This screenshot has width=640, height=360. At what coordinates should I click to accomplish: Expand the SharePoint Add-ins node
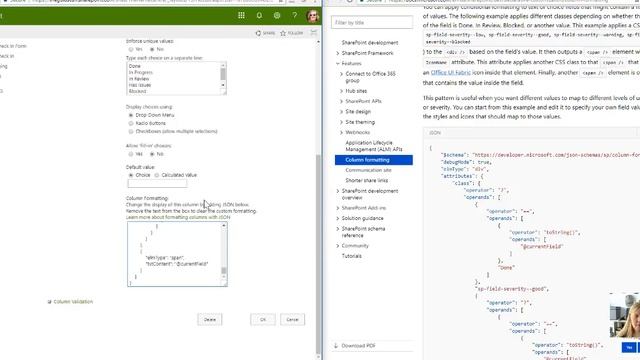[x=338, y=208]
